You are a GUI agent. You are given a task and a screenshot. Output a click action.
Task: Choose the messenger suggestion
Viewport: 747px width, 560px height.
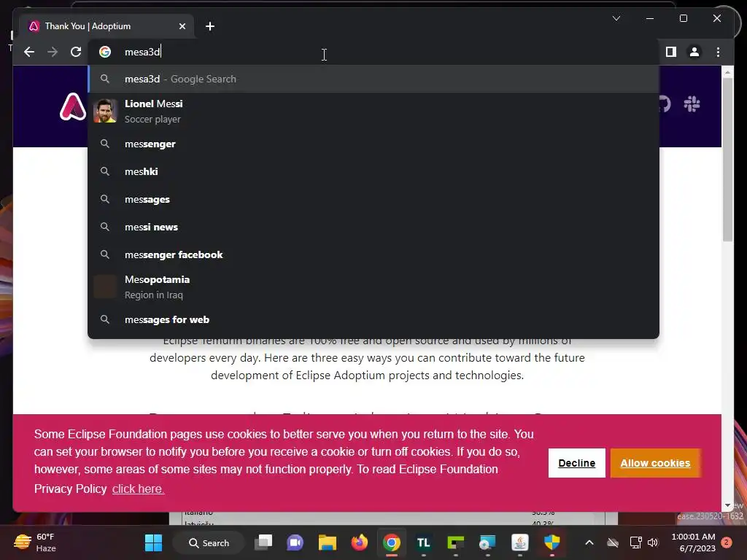coord(373,144)
